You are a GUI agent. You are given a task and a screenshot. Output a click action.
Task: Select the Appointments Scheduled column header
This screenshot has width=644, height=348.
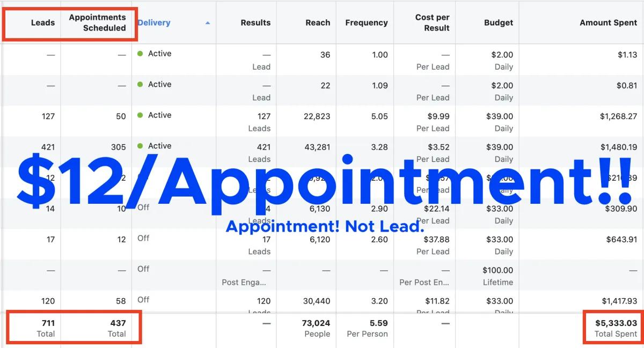click(97, 23)
